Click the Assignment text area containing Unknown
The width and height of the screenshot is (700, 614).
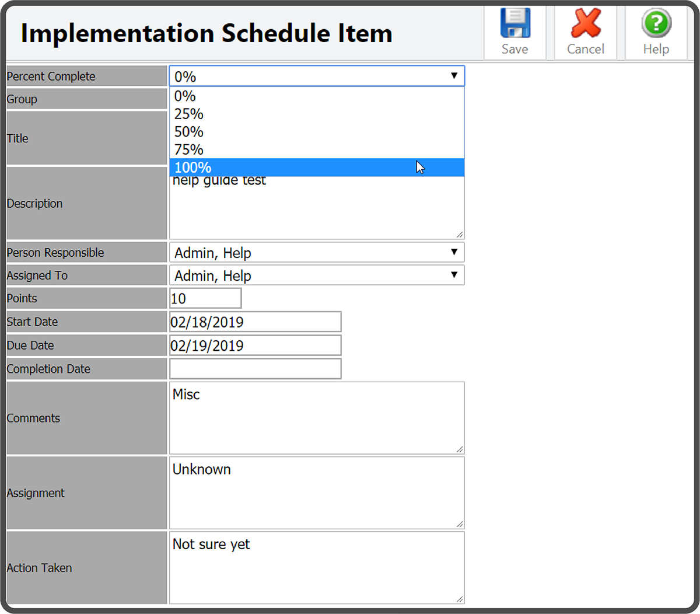tap(316, 493)
